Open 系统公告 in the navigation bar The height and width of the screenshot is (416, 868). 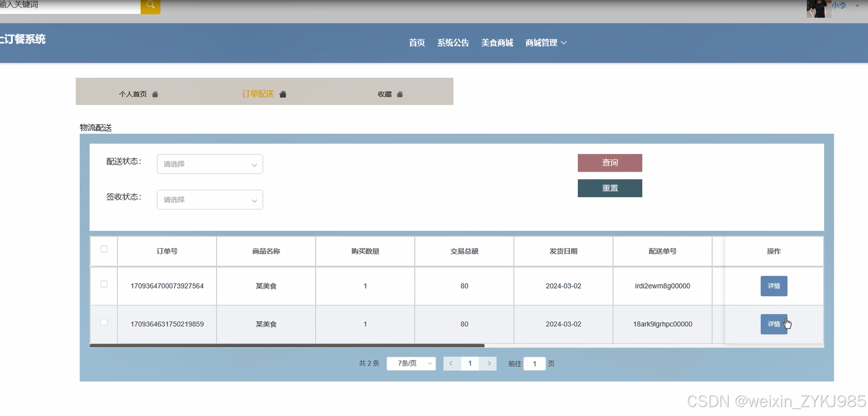point(453,43)
